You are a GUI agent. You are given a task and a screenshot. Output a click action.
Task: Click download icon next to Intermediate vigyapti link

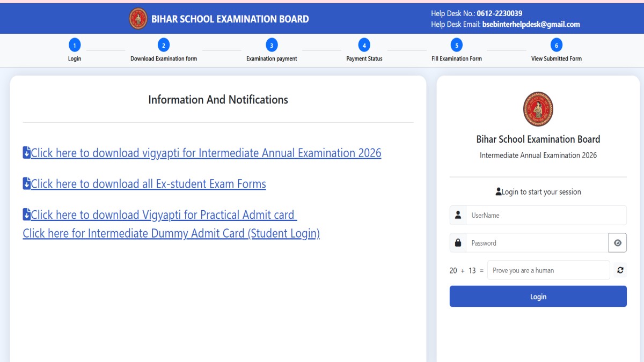pyautogui.click(x=27, y=153)
